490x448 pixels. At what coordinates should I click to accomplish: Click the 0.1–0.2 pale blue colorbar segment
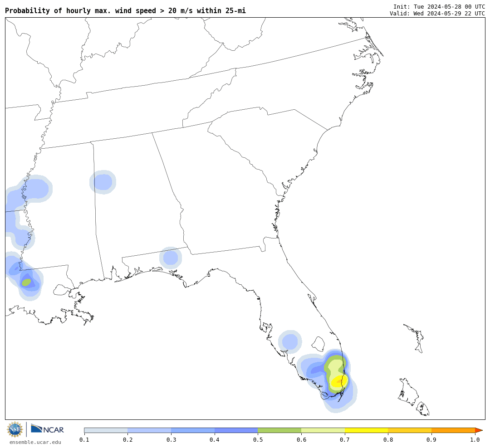[106, 430]
